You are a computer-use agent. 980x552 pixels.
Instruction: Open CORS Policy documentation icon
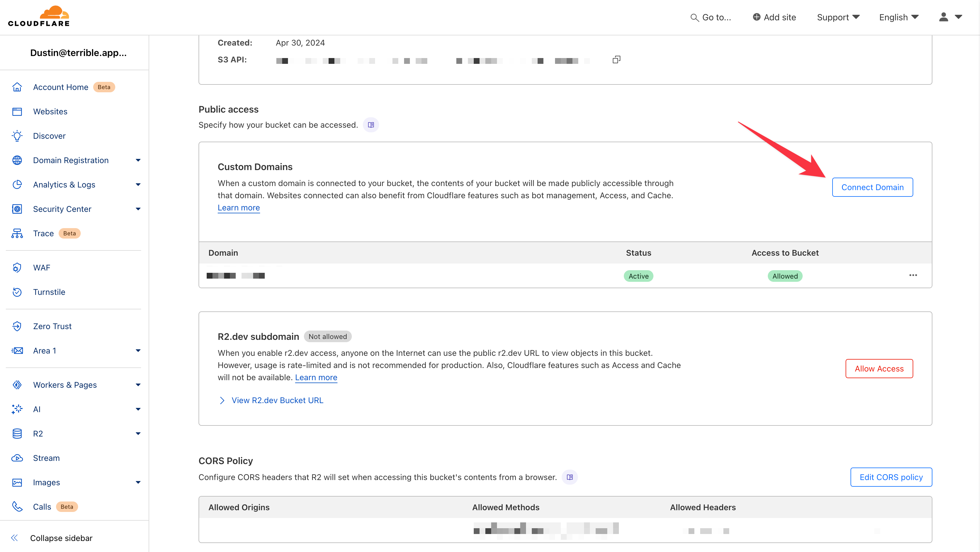click(x=570, y=477)
